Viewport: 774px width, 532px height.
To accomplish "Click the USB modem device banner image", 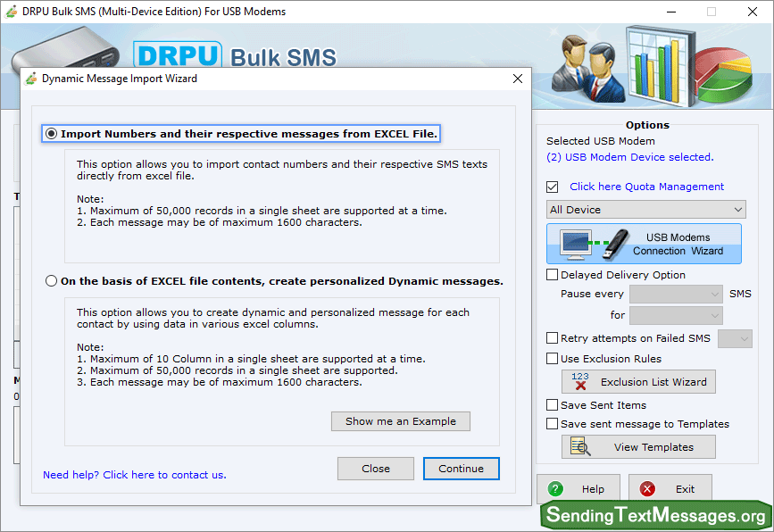I will pyautogui.click(x=65, y=49).
